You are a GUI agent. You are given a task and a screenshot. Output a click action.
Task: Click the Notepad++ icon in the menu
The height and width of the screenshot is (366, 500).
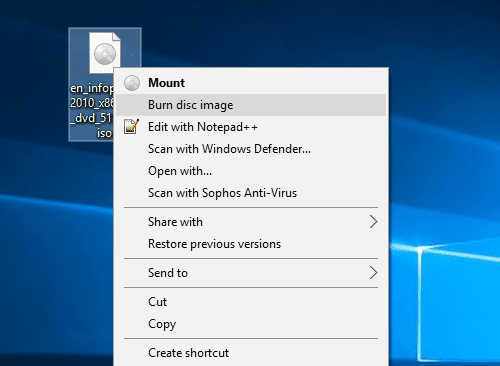131,127
